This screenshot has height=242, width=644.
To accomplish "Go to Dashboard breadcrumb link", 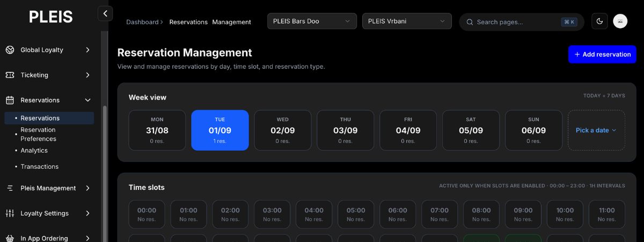I will 142,22.
